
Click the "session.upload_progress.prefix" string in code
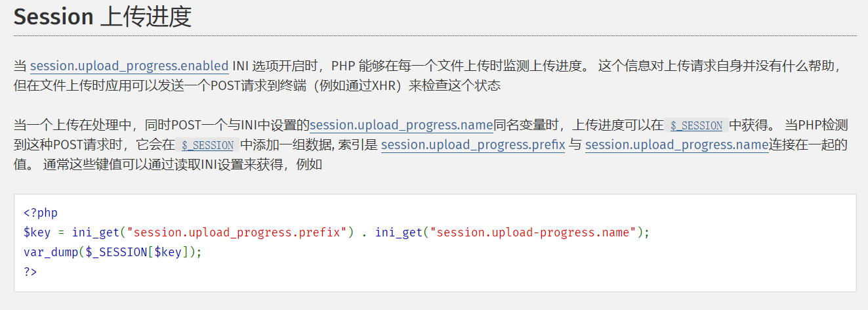[x=238, y=232]
